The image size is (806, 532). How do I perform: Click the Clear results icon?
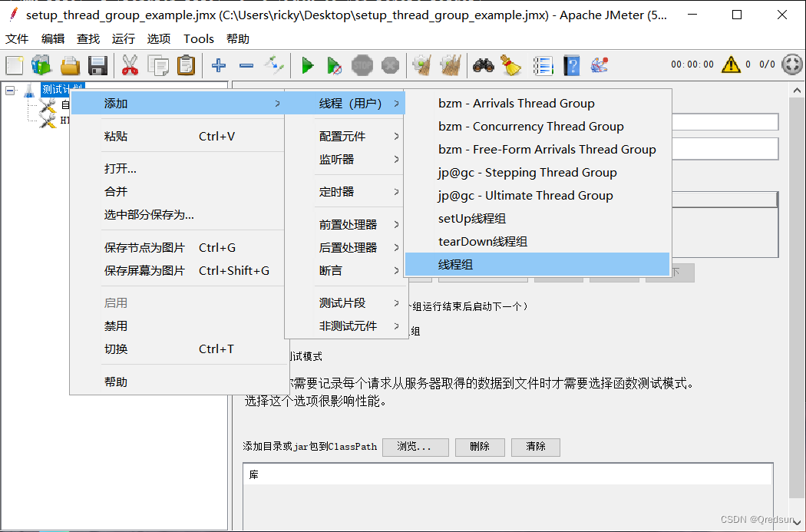(422, 65)
